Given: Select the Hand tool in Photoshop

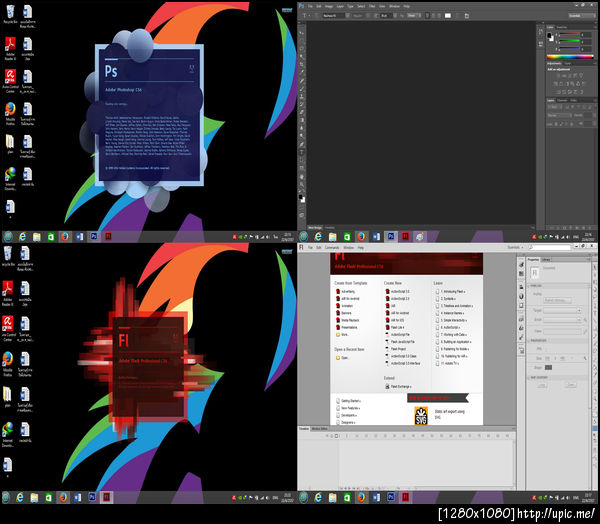Looking at the screenshot, I should [x=302, y=177].
